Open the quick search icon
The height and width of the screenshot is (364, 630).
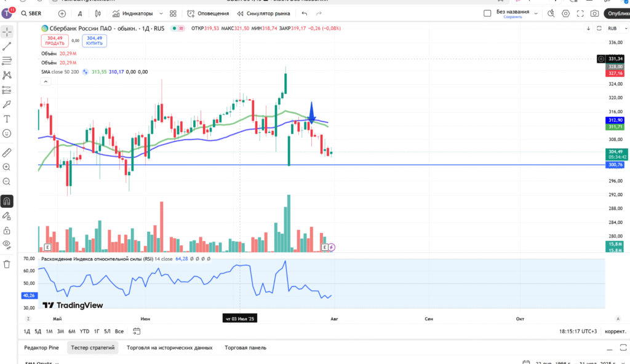click(551, 14)
